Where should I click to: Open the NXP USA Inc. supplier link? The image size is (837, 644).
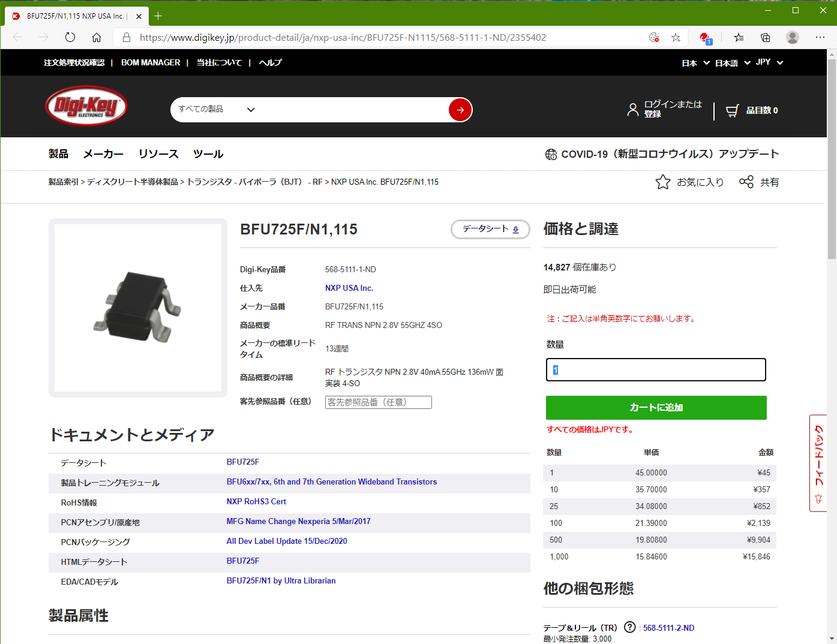coord(349,288)
